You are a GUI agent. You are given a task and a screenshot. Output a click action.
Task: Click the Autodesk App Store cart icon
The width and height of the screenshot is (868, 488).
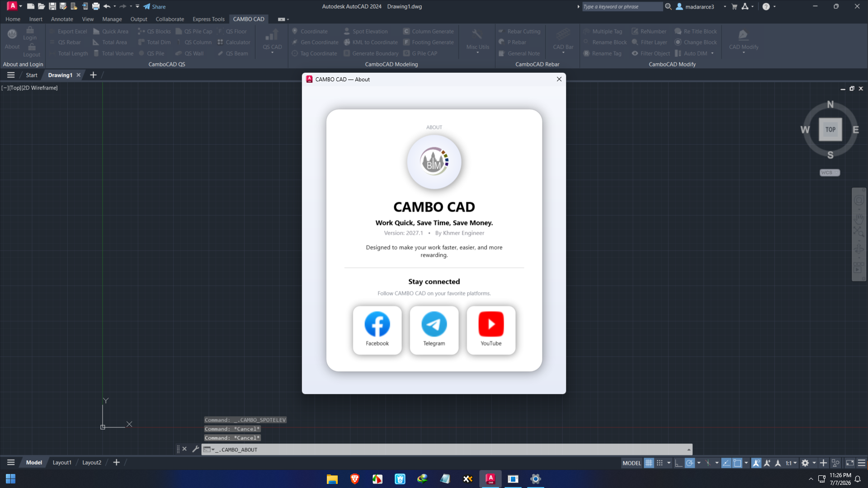click(x=734, y=6)
